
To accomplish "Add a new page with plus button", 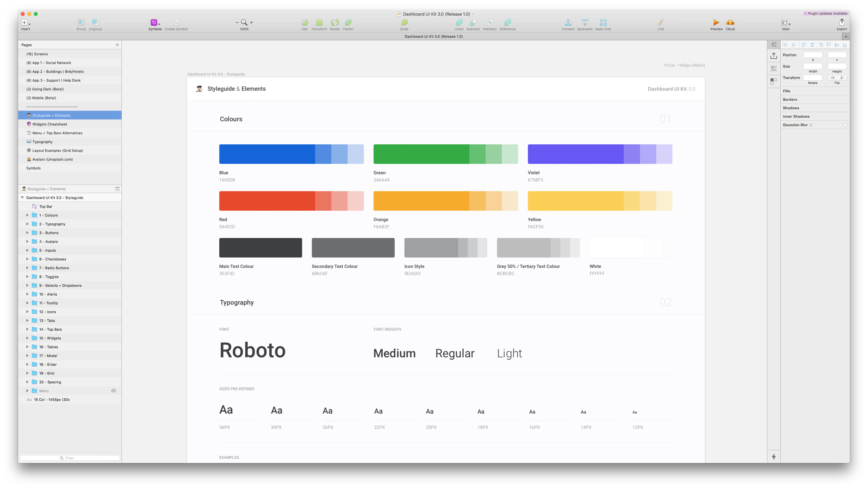I will [x=117, y=45].
